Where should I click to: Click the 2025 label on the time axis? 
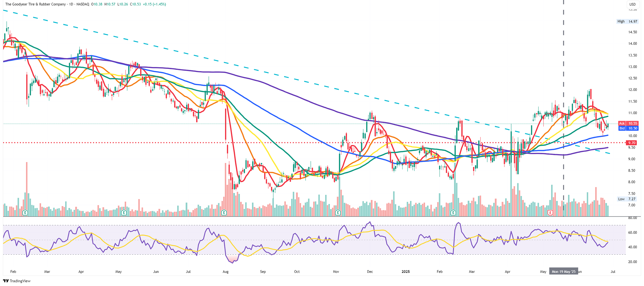406,272
